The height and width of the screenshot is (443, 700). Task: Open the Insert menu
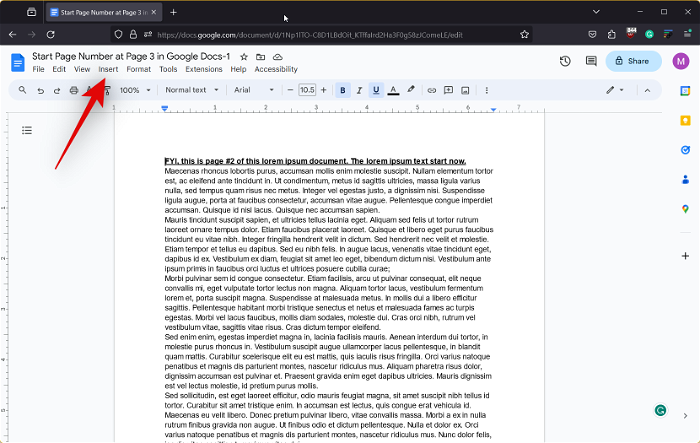(108, 69)
